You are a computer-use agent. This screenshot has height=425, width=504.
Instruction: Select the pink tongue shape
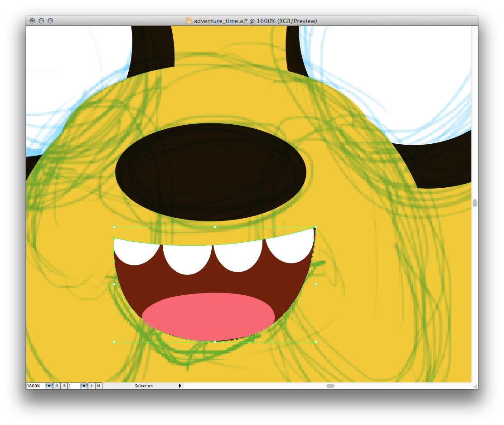[208, 315]
